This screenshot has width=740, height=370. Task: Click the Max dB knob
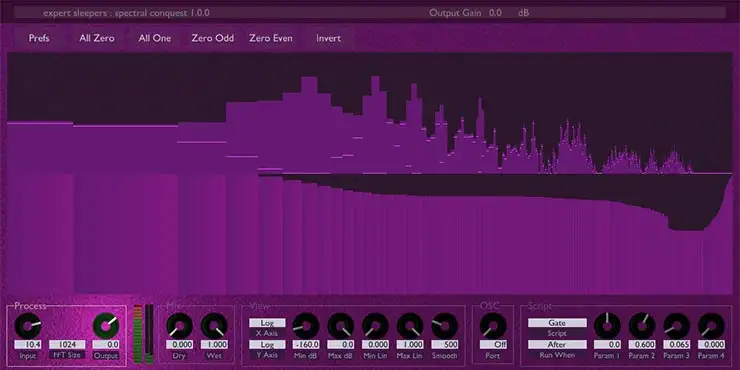pyautogui.click(x=341, y=326)
